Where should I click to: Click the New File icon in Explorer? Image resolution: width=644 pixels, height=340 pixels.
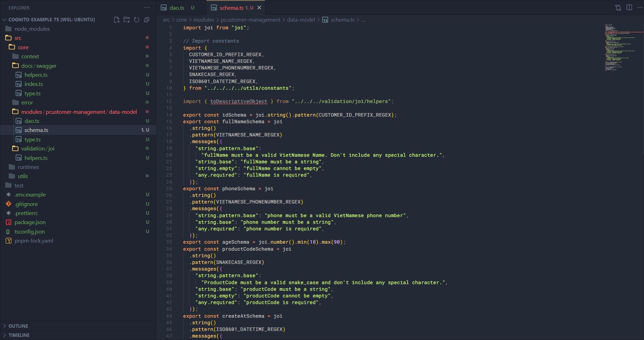coord(117,20)
